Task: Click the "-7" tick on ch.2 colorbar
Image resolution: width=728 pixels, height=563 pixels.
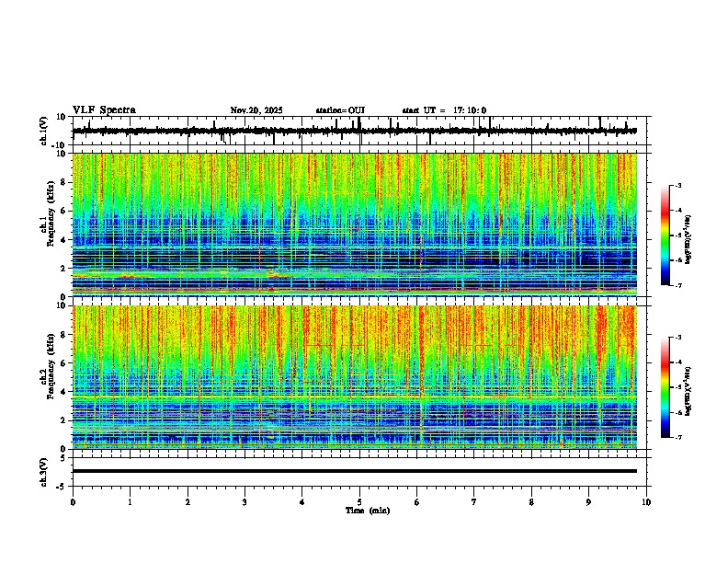Action: [677, 437]
